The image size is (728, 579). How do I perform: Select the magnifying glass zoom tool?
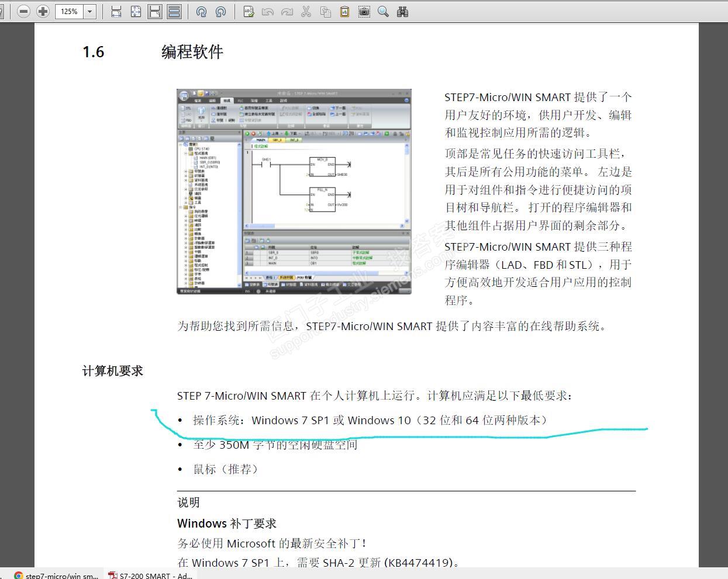tap(383, 12)
